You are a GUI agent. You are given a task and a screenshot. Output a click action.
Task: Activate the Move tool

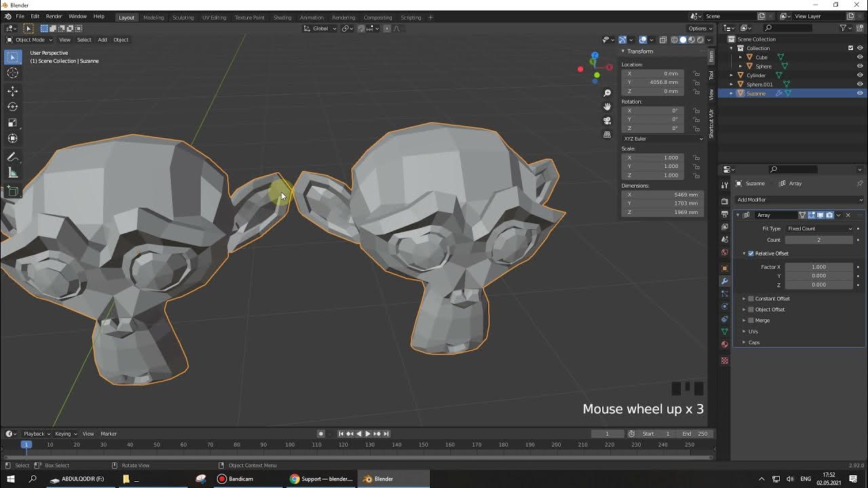(x=12, y=91)
